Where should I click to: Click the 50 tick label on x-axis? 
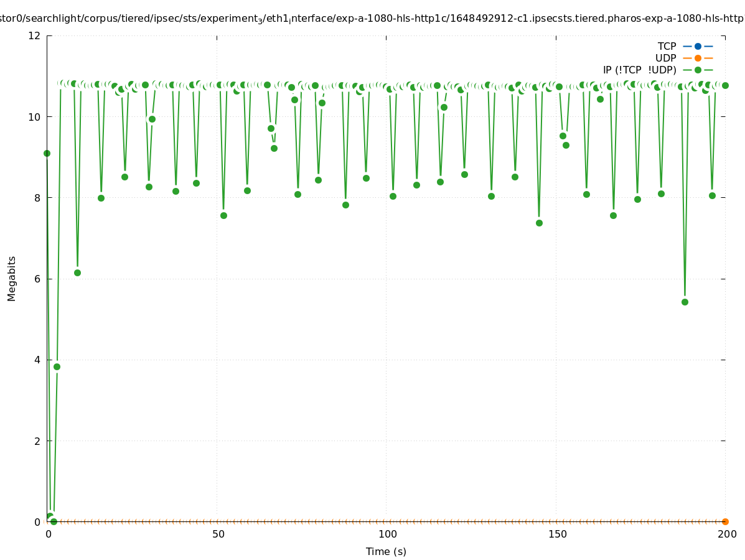pos(218,534)
